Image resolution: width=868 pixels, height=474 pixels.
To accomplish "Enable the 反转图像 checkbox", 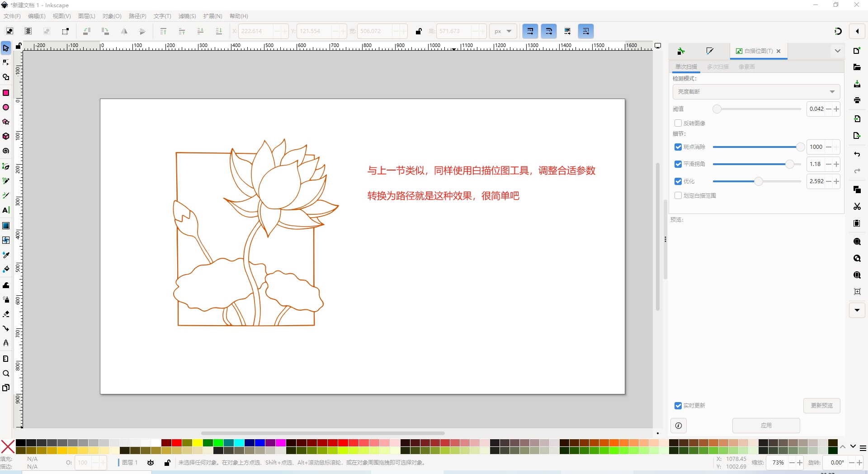I will pyautogui.click(x=678, y=123).
